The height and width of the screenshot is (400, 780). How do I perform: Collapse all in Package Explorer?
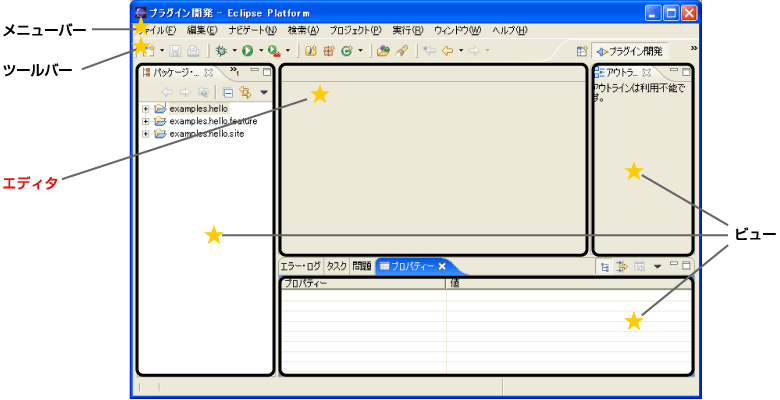(228, 93)
